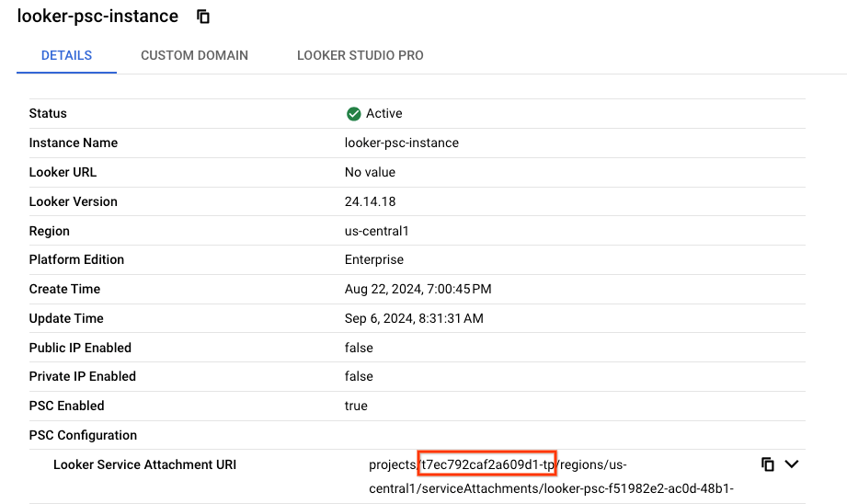Click the Private IP Enabled false value
847x504 pixels.
[x=359, y=376]
